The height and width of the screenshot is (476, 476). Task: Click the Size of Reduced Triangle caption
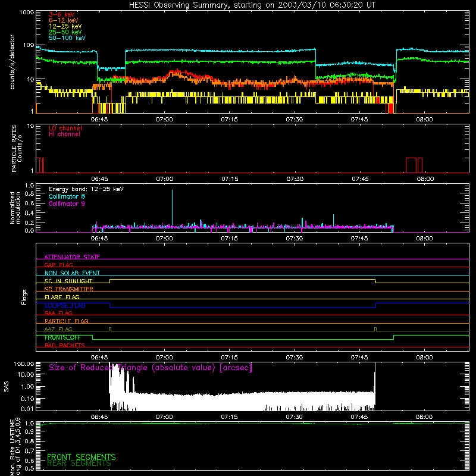pos(151,368)
